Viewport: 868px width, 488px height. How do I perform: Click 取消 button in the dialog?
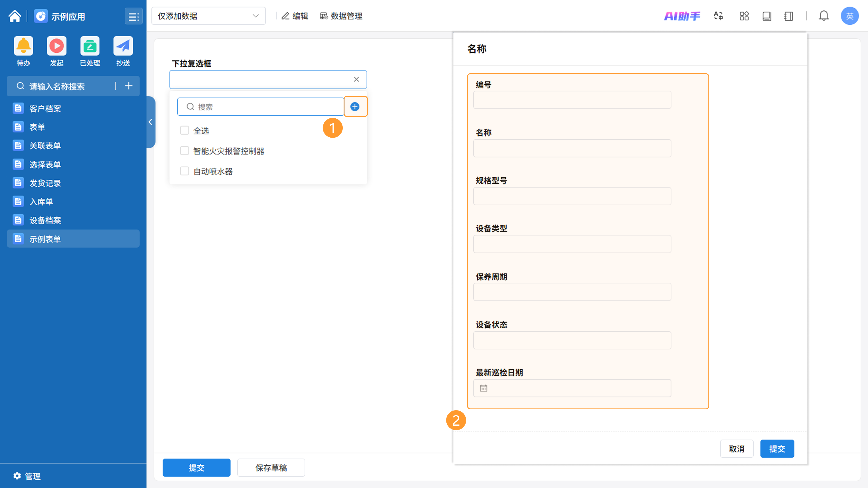tap(736, 449)
